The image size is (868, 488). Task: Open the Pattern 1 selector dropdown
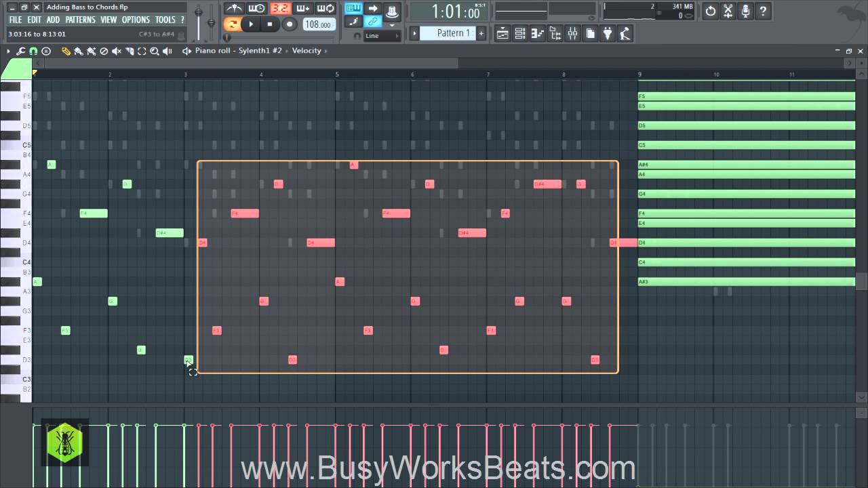449,33
